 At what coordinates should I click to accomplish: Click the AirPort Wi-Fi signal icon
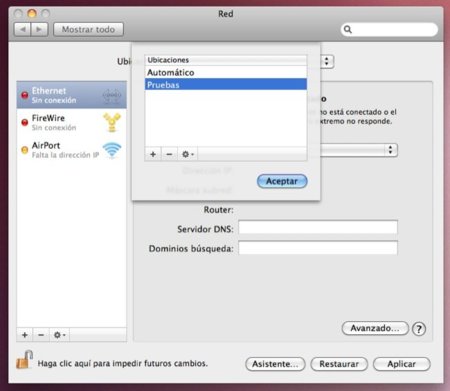112,150
